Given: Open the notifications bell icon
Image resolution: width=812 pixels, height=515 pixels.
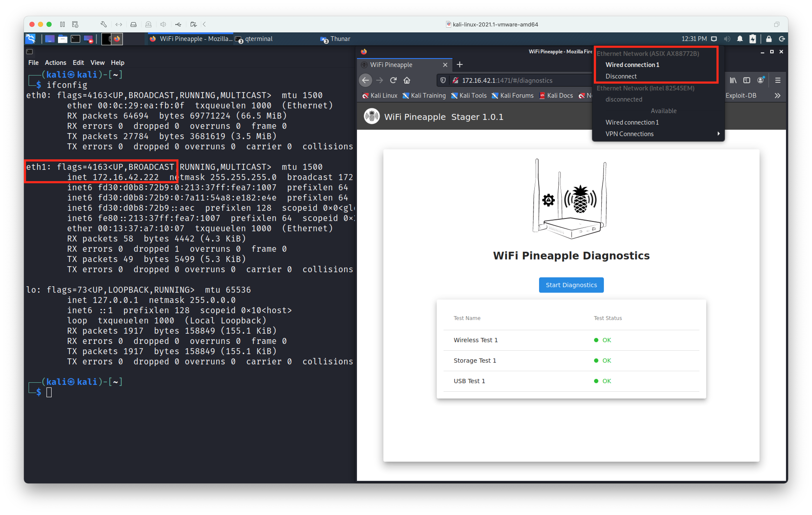Looking at the screenshot, I should pyautogui.click(x=740, y=39).
